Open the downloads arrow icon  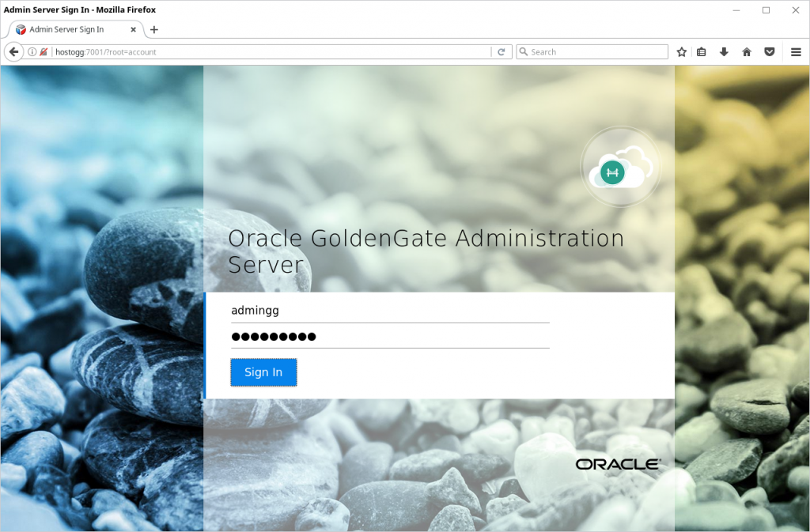[x=724, y=51]
